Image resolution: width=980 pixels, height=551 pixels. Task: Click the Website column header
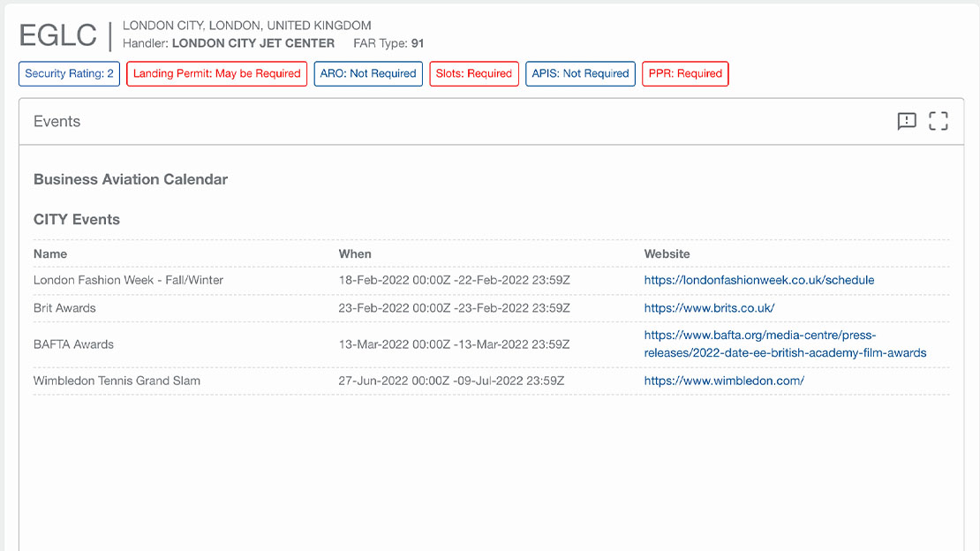pyautogui.click(x=667, y=253)
